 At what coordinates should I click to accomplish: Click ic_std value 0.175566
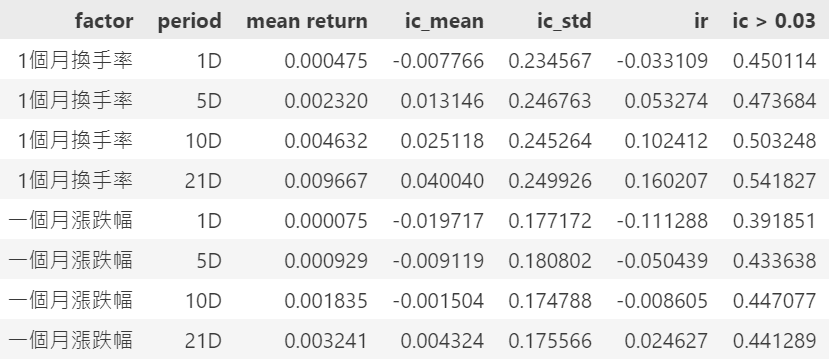[550, 340]
